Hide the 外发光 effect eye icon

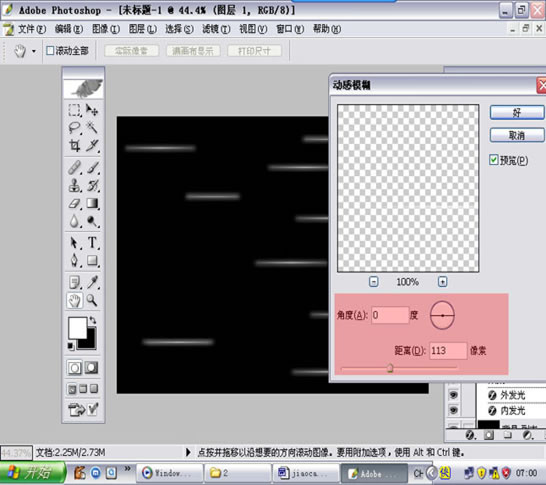click(x=453, y=395)
